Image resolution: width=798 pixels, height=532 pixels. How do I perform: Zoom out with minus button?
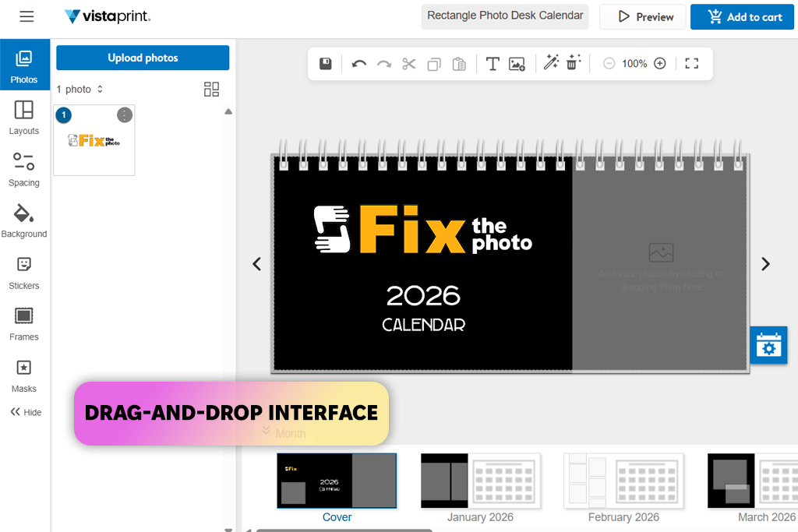coord(609,64)
